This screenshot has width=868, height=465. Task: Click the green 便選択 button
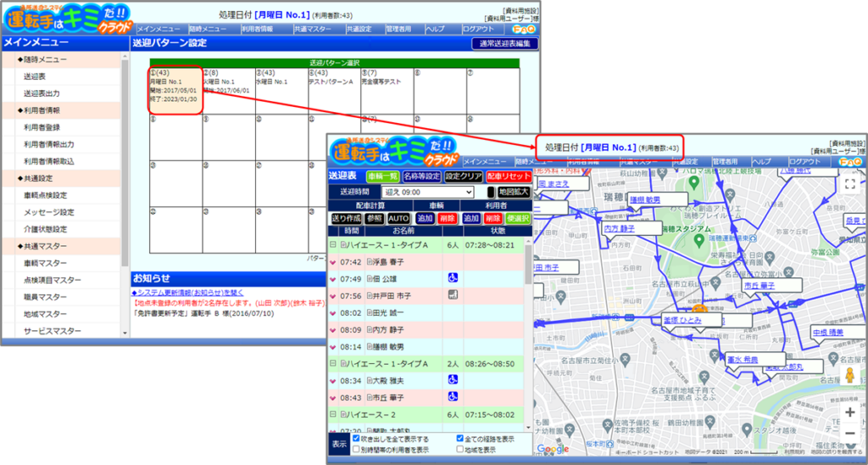pyautogui.click(x=518, y=218)
